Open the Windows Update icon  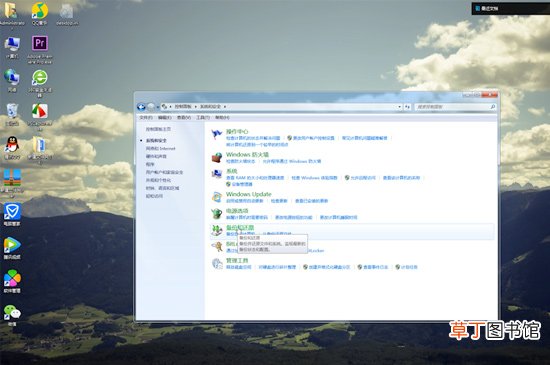pos(217,197)
